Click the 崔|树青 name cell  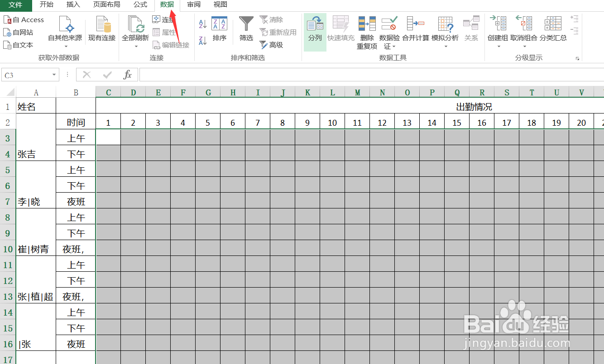click(36, 232)
